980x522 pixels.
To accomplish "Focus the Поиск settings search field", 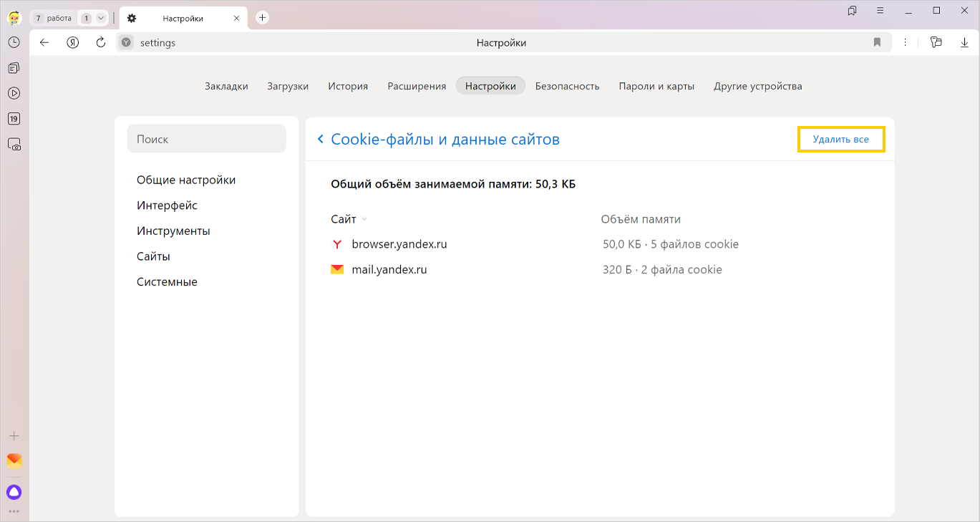I will click(206, 139).
